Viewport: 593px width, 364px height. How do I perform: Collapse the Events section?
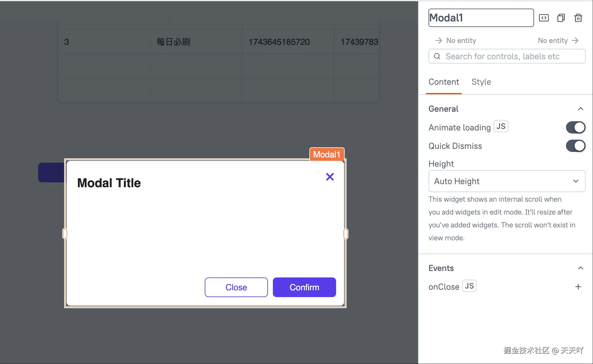tap(580, 268)
